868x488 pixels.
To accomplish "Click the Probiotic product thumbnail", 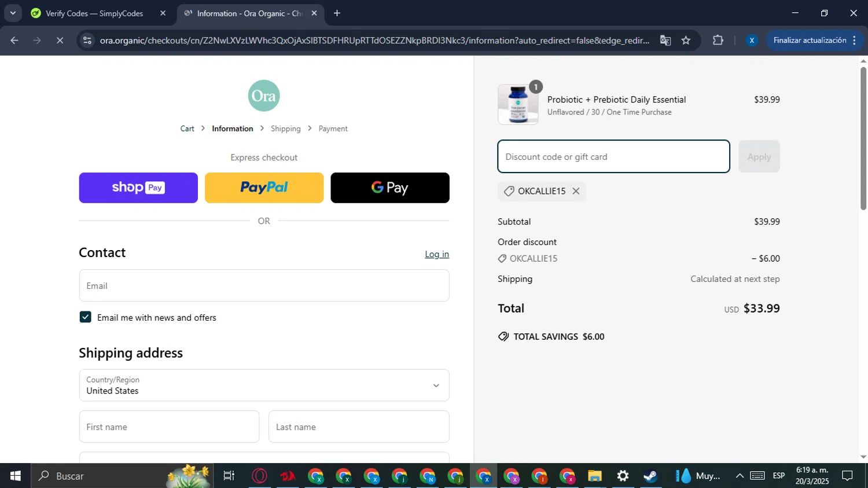I will point(518,104).
